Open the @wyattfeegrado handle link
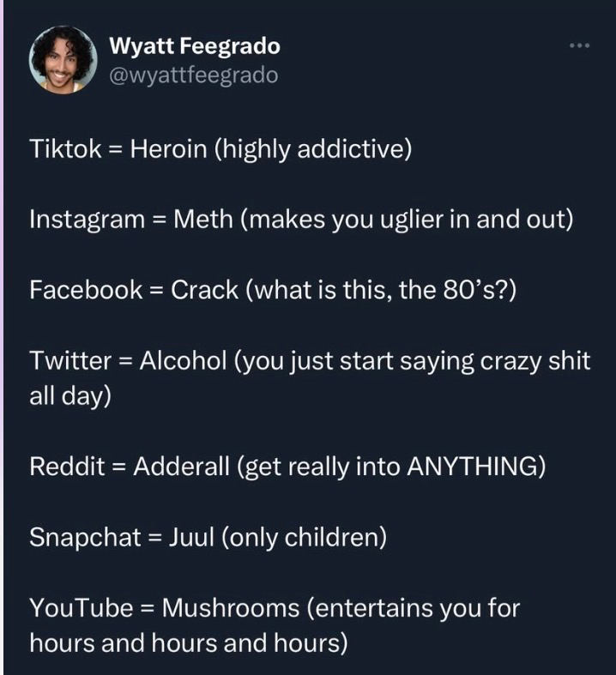 tap(194, 75)
